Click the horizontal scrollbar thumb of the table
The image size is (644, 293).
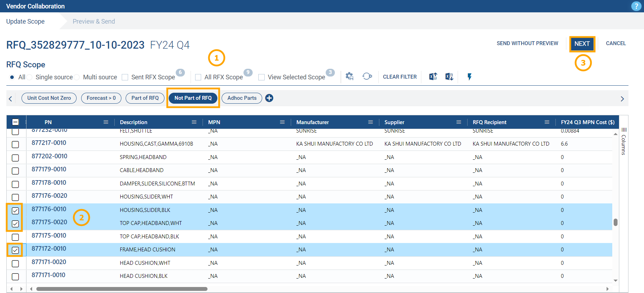click(x=122, y=289)
